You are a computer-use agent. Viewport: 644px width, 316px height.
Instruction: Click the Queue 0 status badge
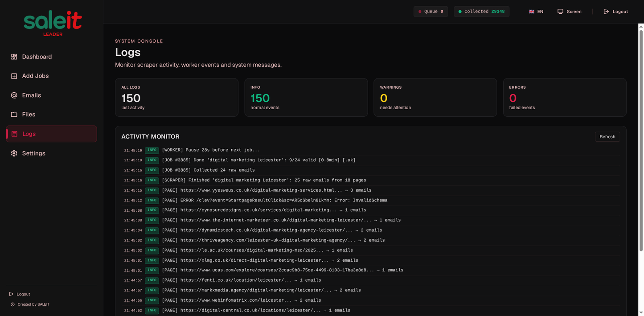click(x=431, y=12)
